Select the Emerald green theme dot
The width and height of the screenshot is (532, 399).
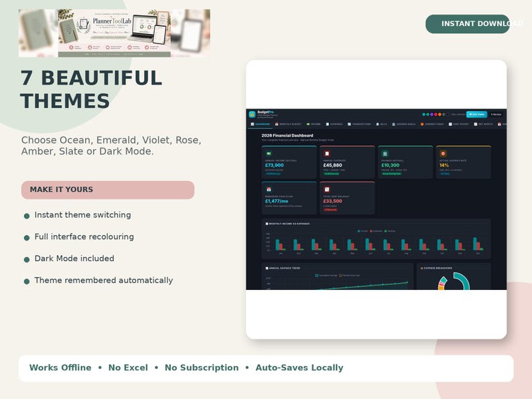click(x=428, y=114)
